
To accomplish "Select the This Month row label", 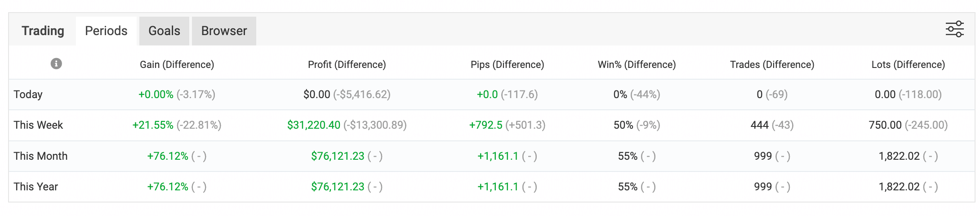I will coord(40,156).
